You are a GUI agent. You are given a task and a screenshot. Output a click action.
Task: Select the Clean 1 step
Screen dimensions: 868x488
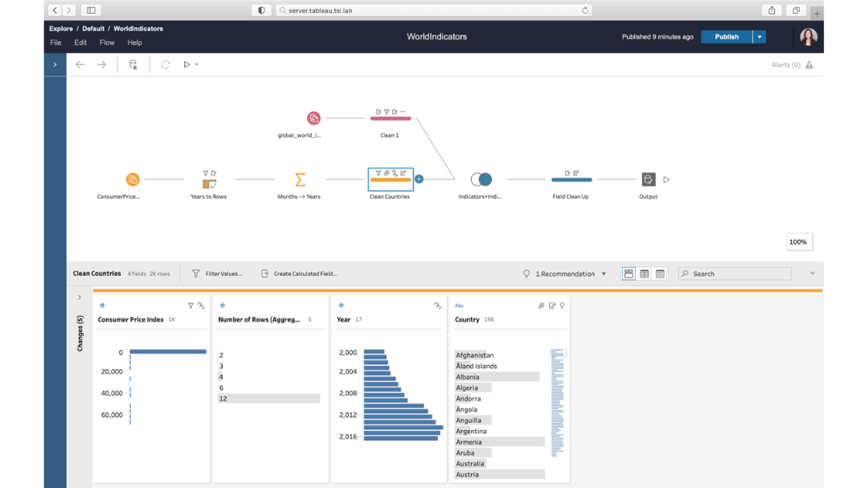point(391,118)
